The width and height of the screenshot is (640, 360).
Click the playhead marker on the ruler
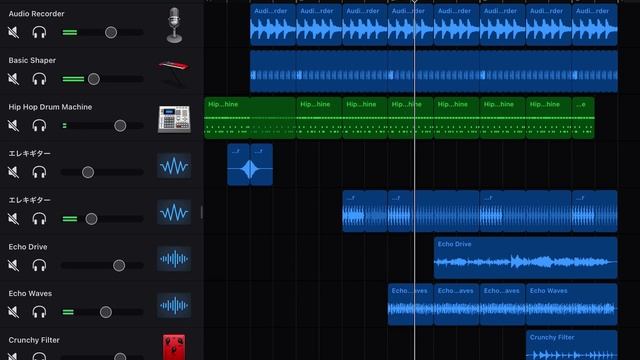pos(414,2)
